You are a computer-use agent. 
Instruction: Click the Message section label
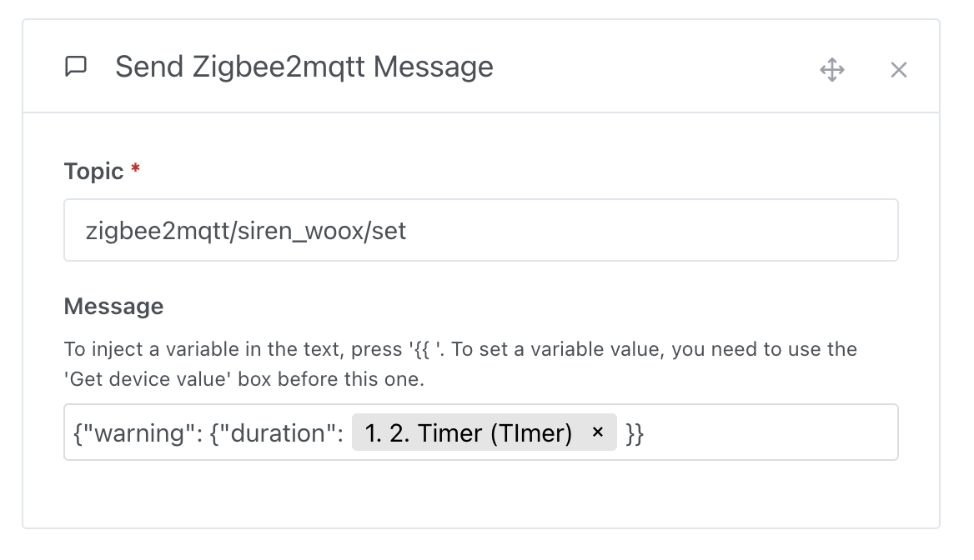tap(113, 306)
